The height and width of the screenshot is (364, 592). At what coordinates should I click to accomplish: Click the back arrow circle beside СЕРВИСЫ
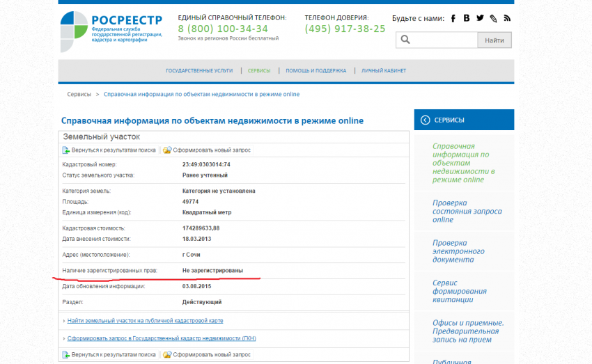point(425,120)
